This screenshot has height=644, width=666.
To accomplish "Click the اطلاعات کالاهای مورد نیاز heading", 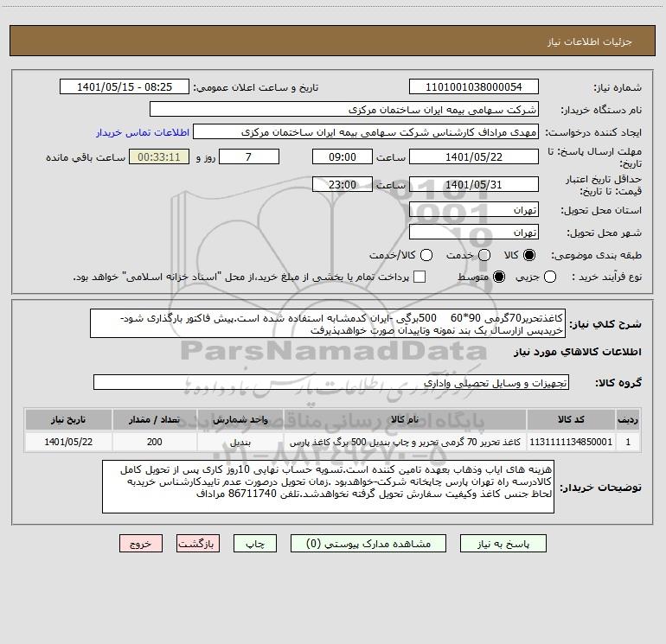I will point(578,352).
